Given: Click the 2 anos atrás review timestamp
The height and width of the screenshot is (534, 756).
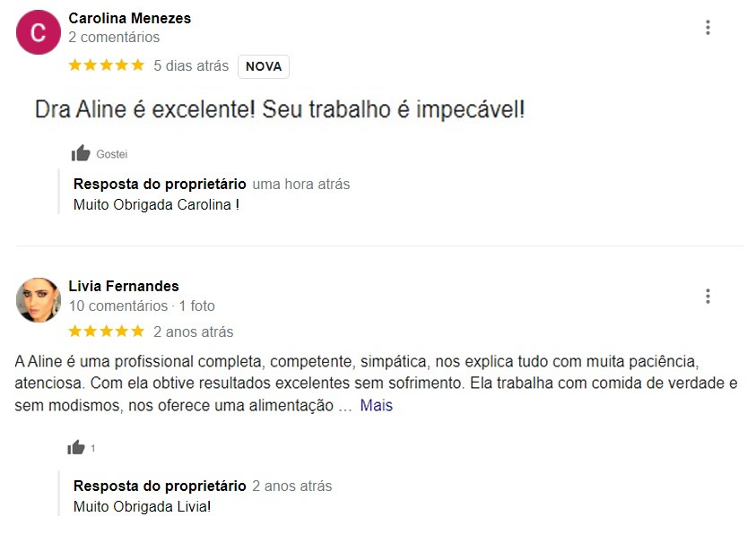Looking at the screenshot, I should point(194,332).
